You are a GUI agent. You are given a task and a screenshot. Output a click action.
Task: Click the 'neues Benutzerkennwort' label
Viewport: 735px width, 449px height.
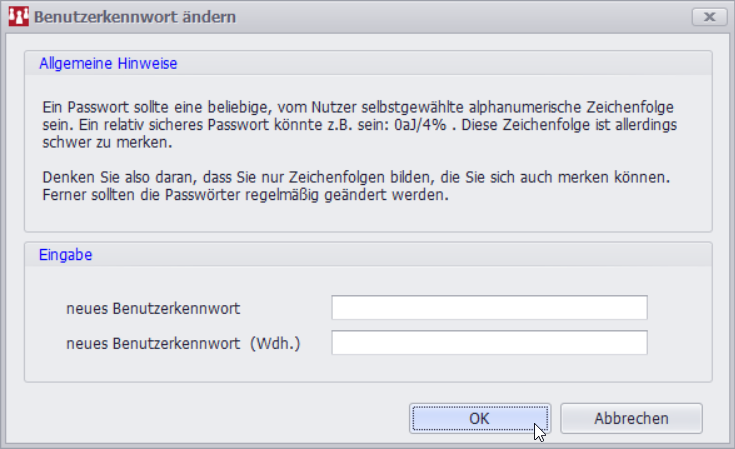[x=153, y=307]
